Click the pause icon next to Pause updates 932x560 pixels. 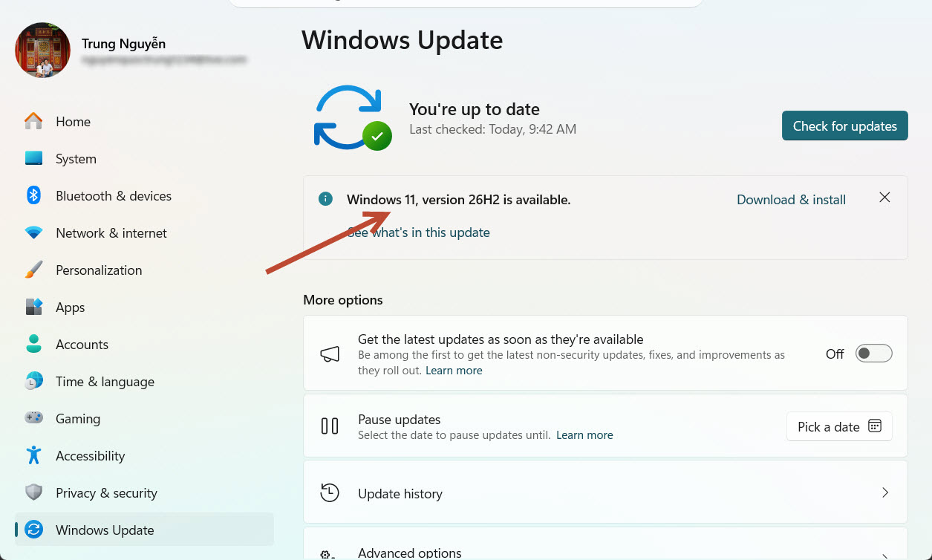pos(330,426)
